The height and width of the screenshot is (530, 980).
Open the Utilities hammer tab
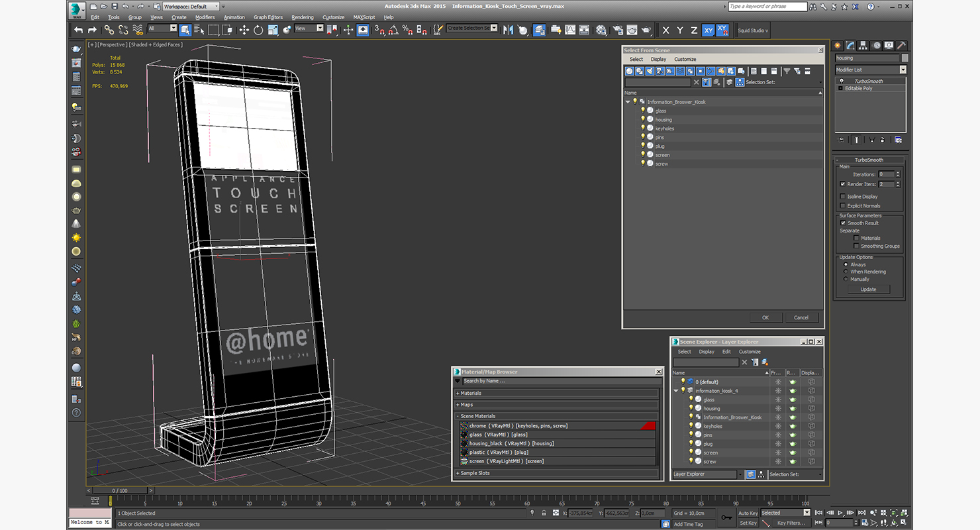click(901, 45)
